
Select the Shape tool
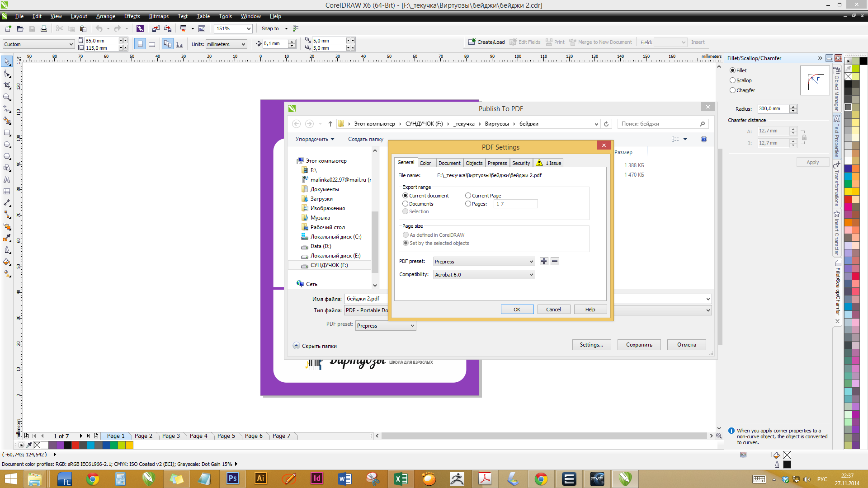pos(7,74)
